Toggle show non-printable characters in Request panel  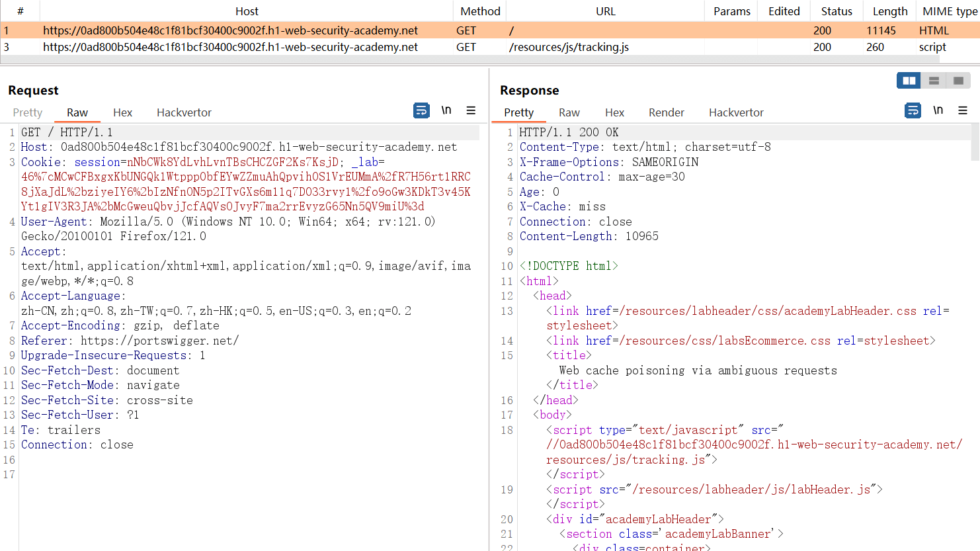446,110
